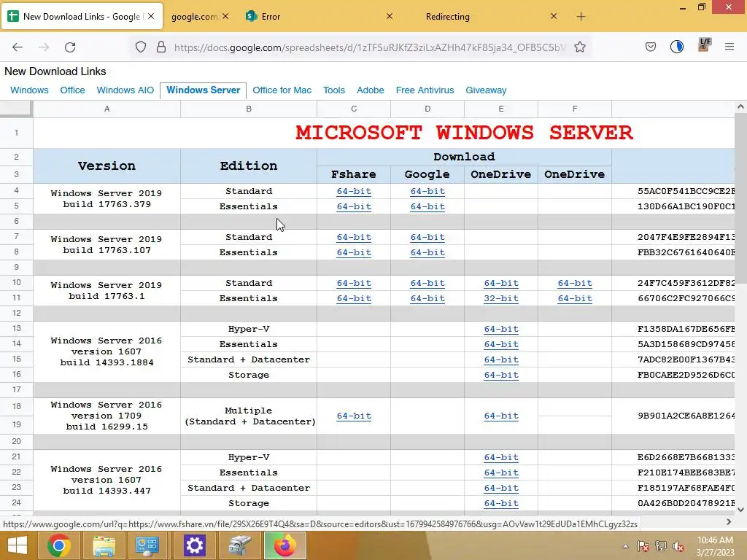Close the Error tab
The height and width of the screenshot is (560, 747).
(390, 16)
